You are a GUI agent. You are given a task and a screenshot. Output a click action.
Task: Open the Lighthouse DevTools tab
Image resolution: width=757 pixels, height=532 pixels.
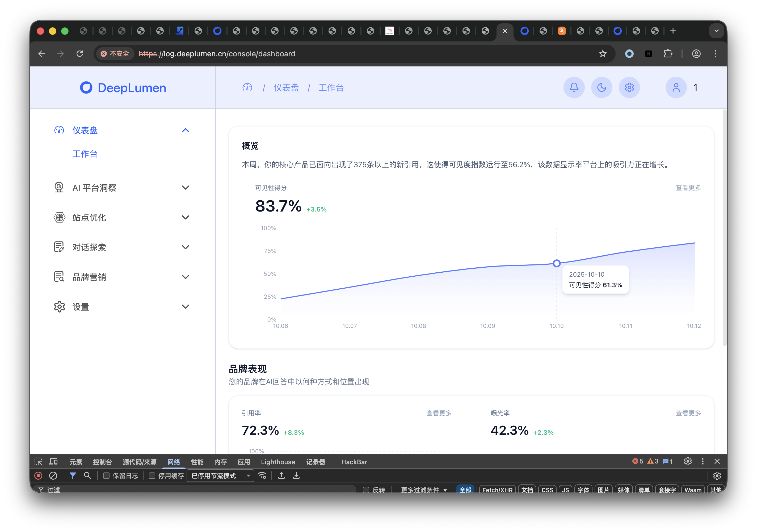click(x=277, y=462)
